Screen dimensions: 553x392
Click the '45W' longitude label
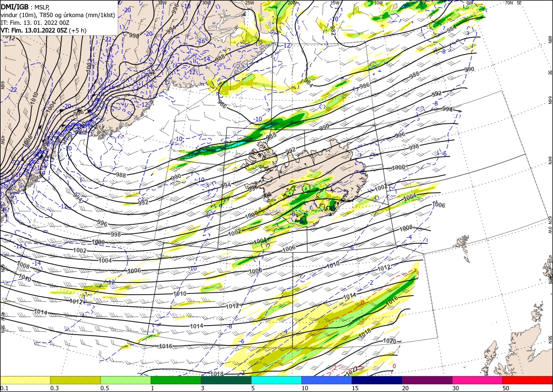pyautogui.click(x=2, y=139)
